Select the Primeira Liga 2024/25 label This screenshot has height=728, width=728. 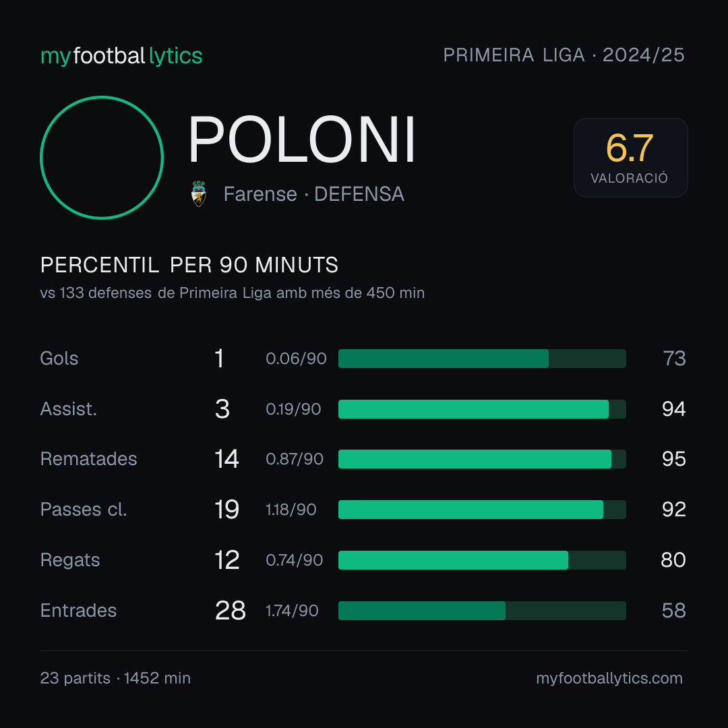[x=564, y=55]
